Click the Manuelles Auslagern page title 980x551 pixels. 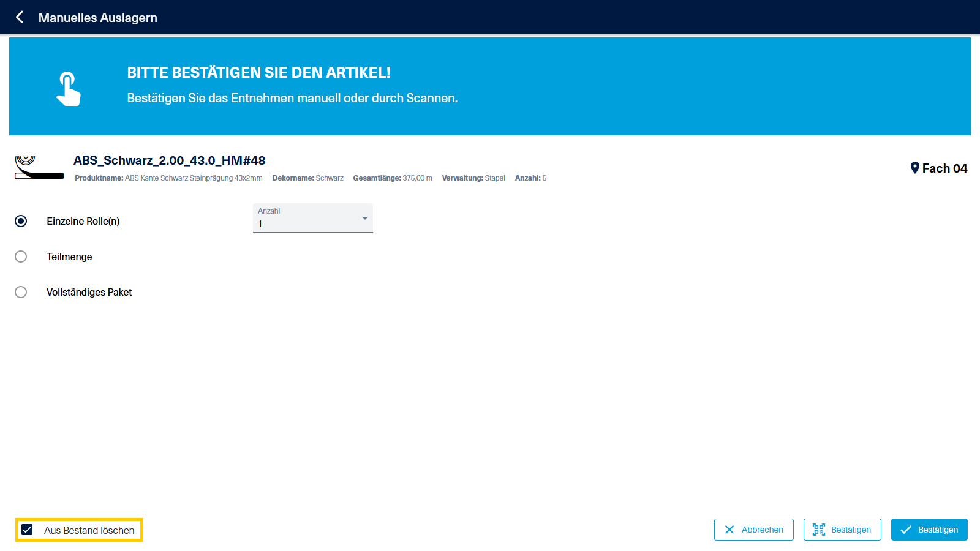tap(98, 18)
